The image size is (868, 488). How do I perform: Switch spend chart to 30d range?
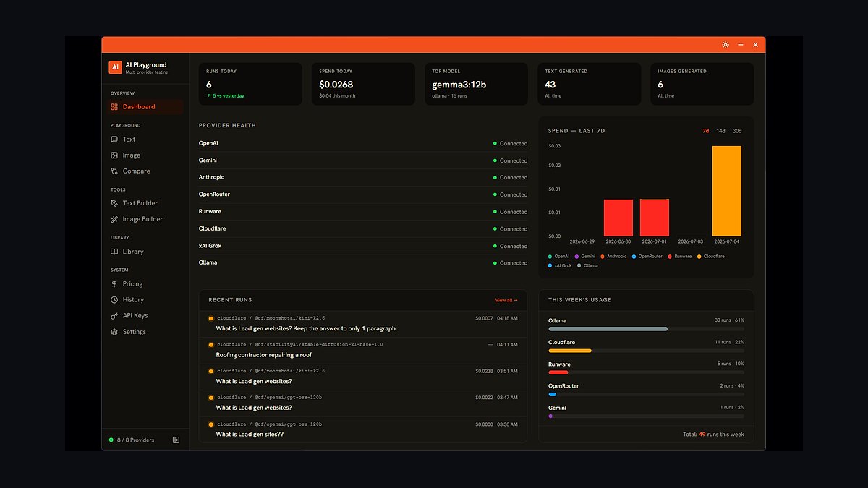pyautogui.click(x=737, y=131)
